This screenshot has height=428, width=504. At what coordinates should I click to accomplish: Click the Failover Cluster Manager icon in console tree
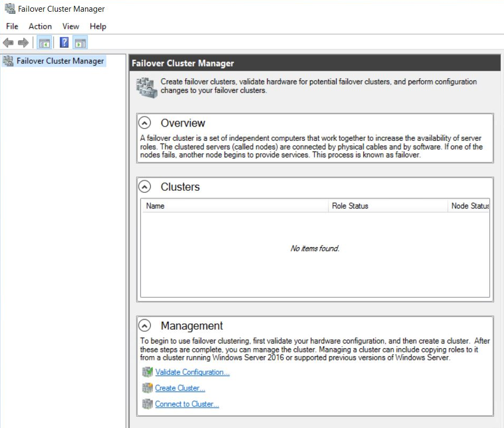[7, 61]
